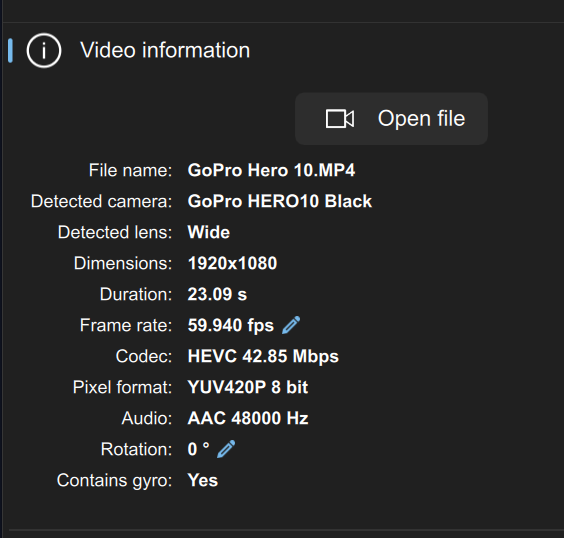This screenshot has width=564, height=538.
Task: Edit rotation with pencil icon
Action: click(226, 449)
